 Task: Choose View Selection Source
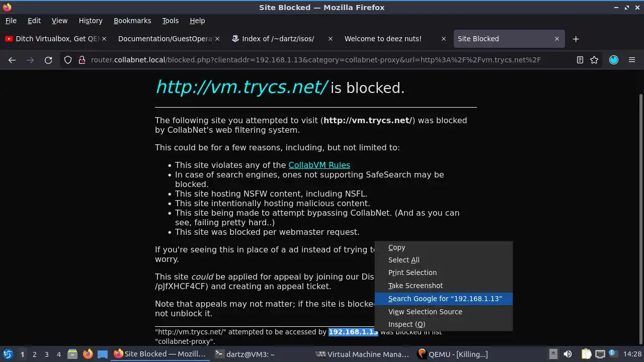443,312
